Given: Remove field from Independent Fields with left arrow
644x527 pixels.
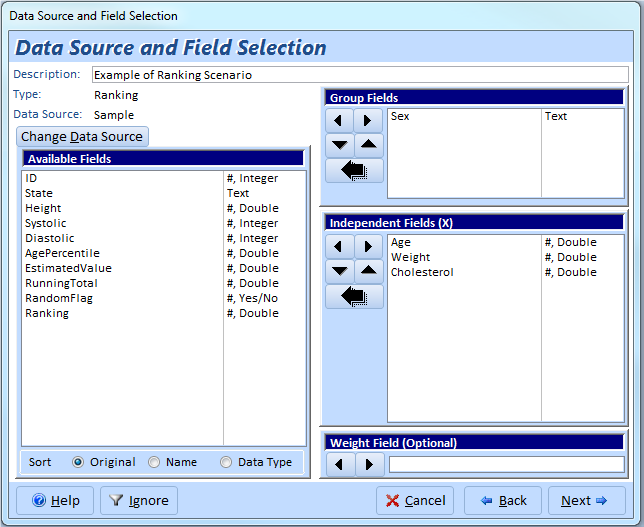Looking at the screenshot, I should [x=340, y=246].
